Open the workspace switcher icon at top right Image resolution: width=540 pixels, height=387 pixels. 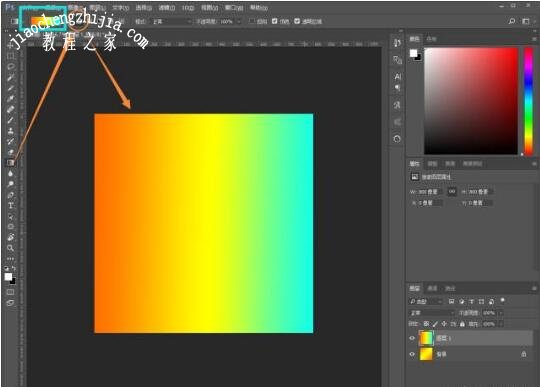click(x=526, y=21)
